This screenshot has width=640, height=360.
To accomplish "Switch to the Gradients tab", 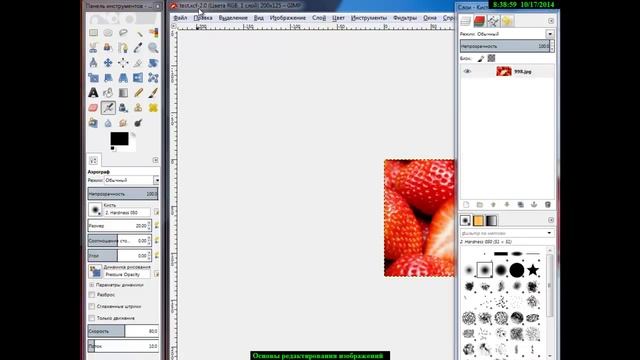I will click(491, 220).
